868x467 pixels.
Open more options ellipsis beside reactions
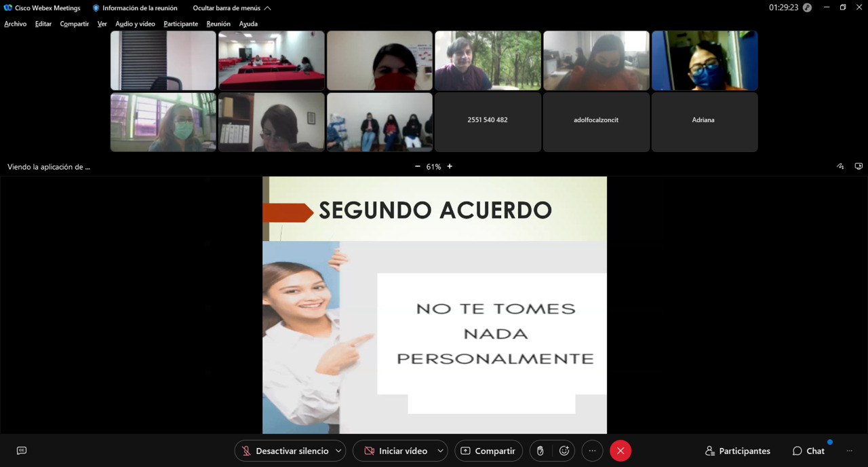coord(592,451)
